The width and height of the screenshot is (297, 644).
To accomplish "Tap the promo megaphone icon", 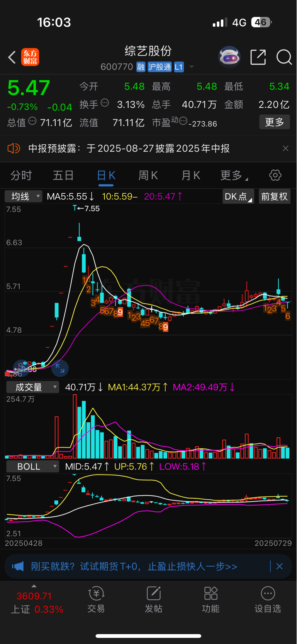I will pyautogui.click(x=18, y=566).
